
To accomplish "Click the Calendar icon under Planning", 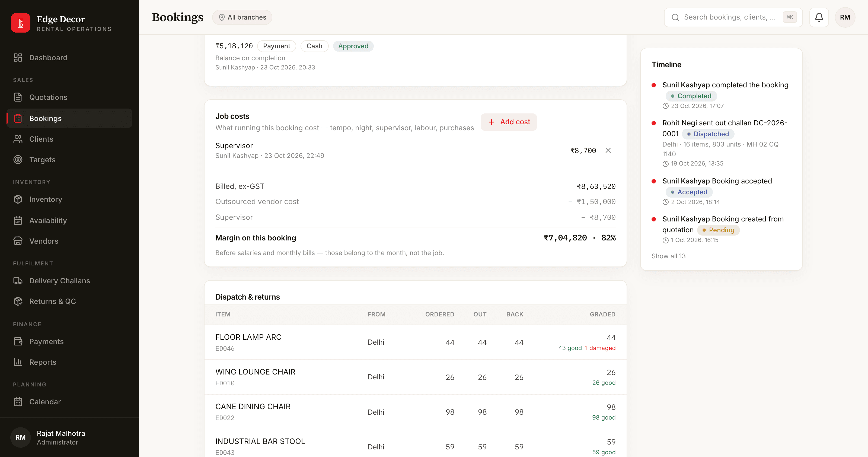I will tap(18, 402).
